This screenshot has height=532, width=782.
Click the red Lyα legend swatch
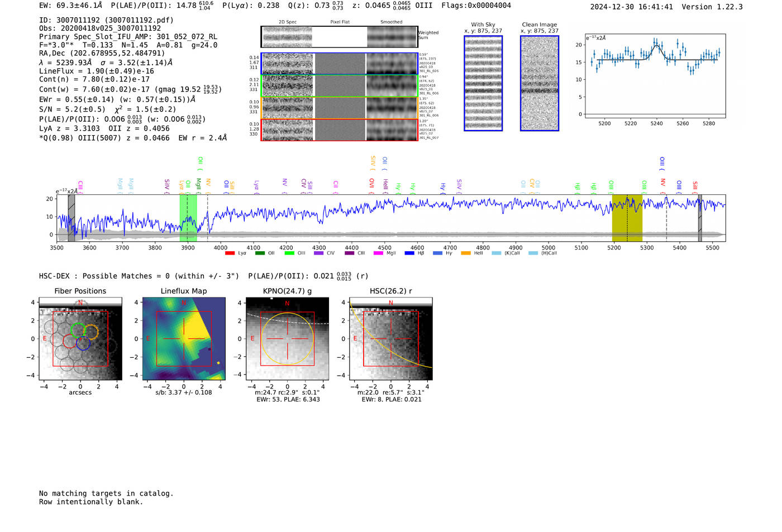pos(230,253)
